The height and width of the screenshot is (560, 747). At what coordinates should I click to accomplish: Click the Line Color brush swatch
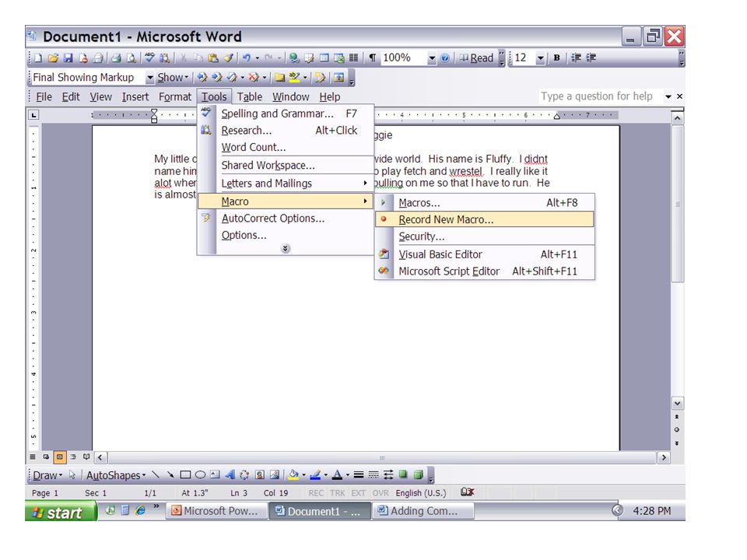pyautogui.click(x=315, y=474)
